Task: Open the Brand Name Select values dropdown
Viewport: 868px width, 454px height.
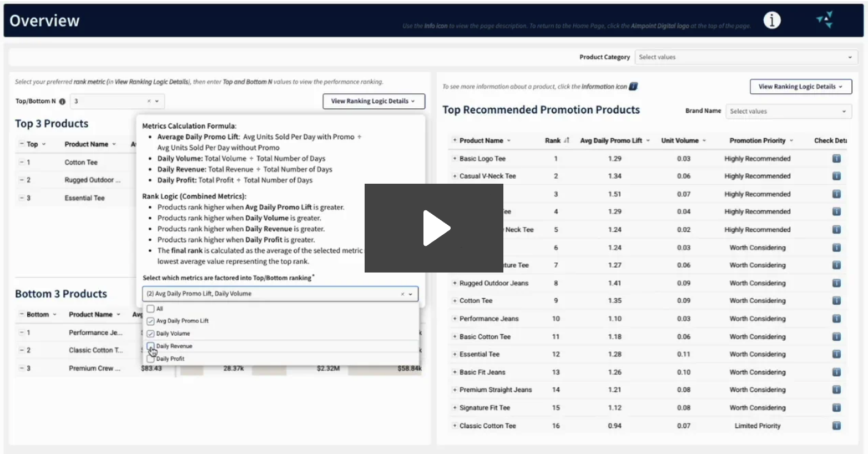Action: 788,111
